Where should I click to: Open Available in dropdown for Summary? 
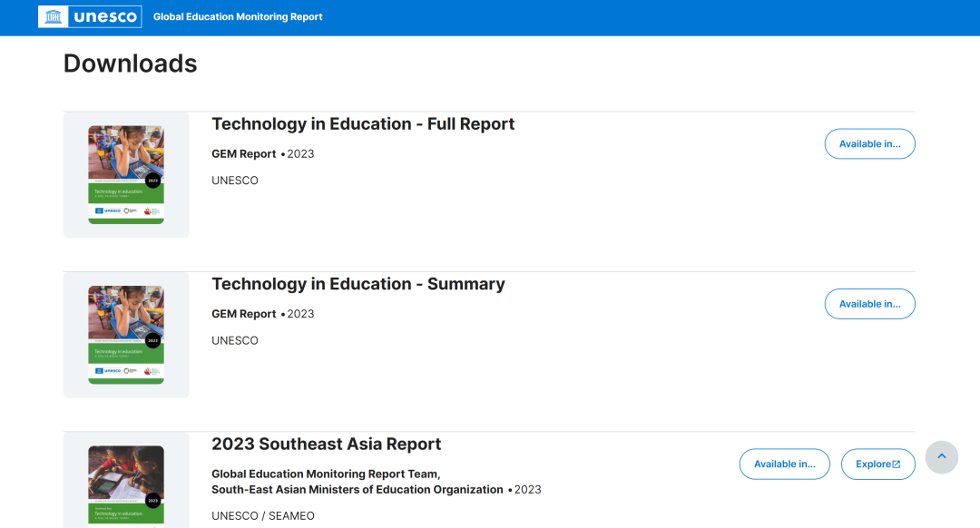(x=869, y=304)
